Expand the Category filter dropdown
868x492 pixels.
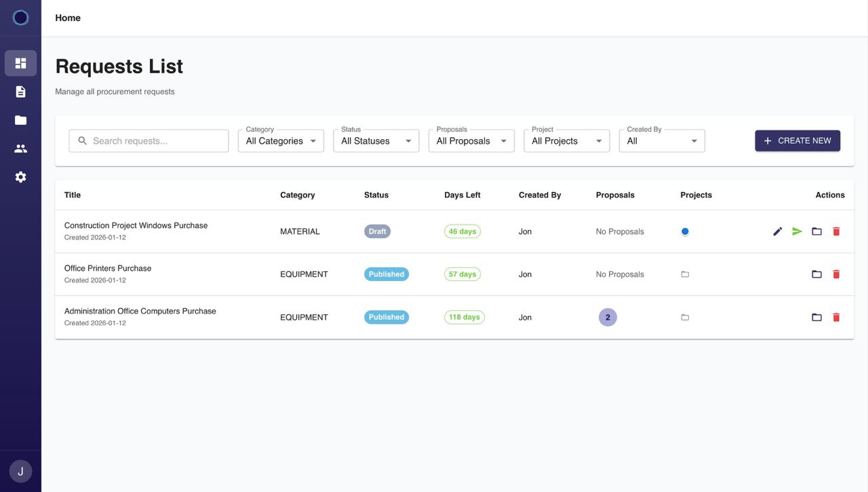point(281,140)
